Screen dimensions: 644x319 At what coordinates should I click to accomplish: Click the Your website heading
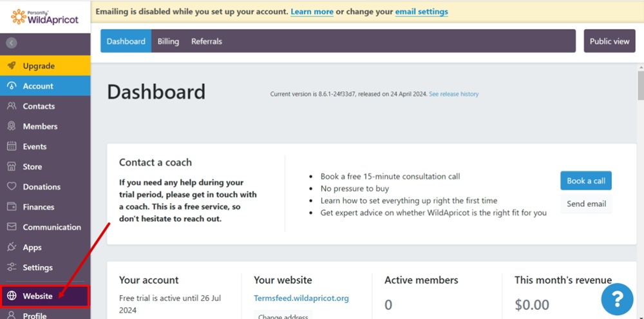click(283, 280)
